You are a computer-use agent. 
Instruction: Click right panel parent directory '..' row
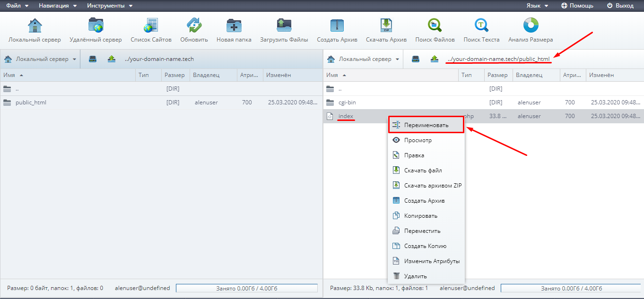[483, 89]
